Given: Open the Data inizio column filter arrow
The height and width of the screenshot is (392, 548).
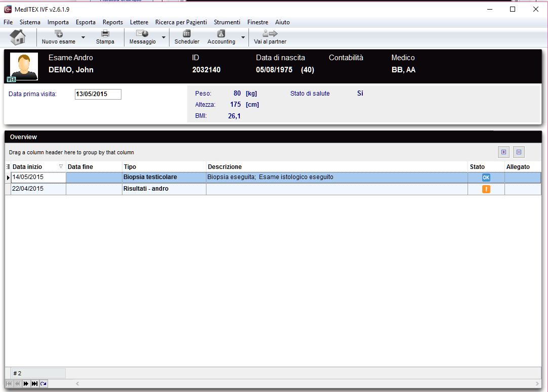Looking at the screenshot, I should (61, 166).
